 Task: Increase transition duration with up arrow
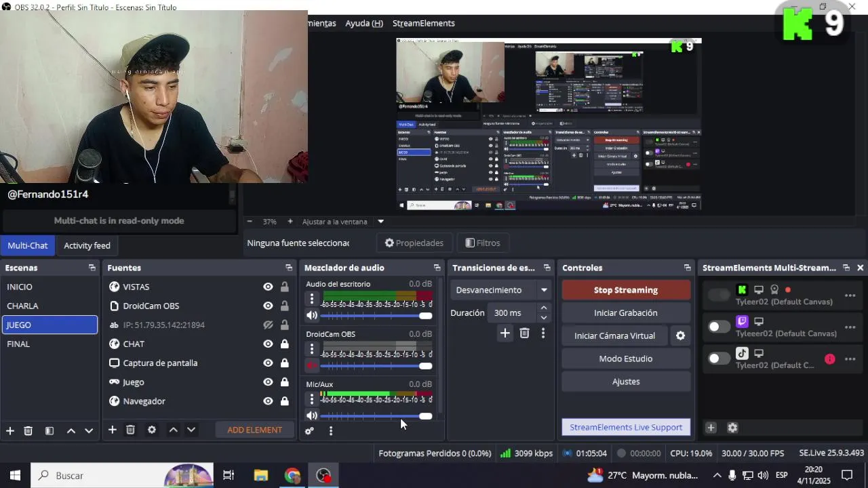coord(544,308)
